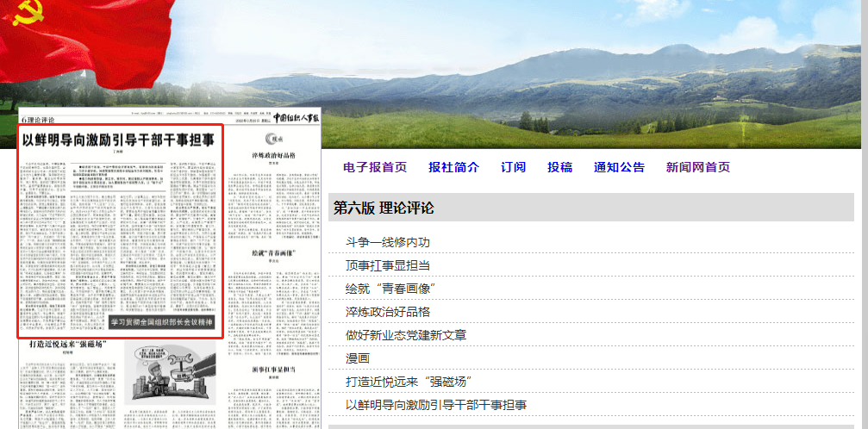Open the 订阅 navigation link

tap(513, 167)
